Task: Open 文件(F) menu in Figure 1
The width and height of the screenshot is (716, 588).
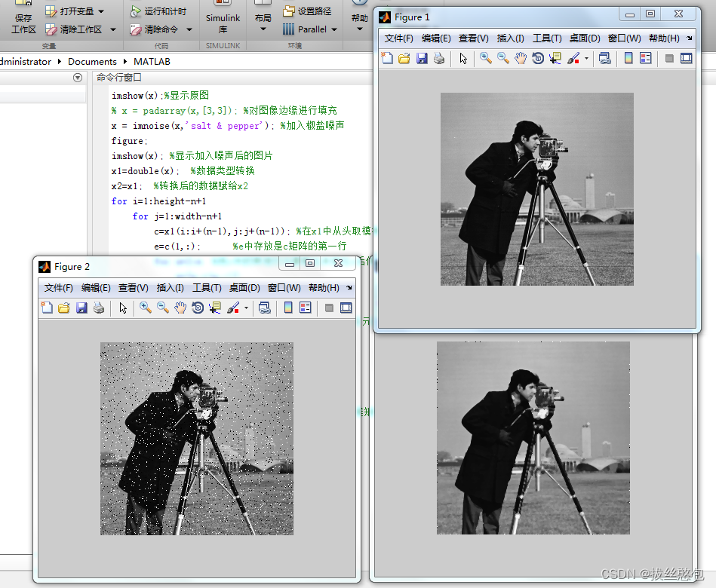Action: 398,38
